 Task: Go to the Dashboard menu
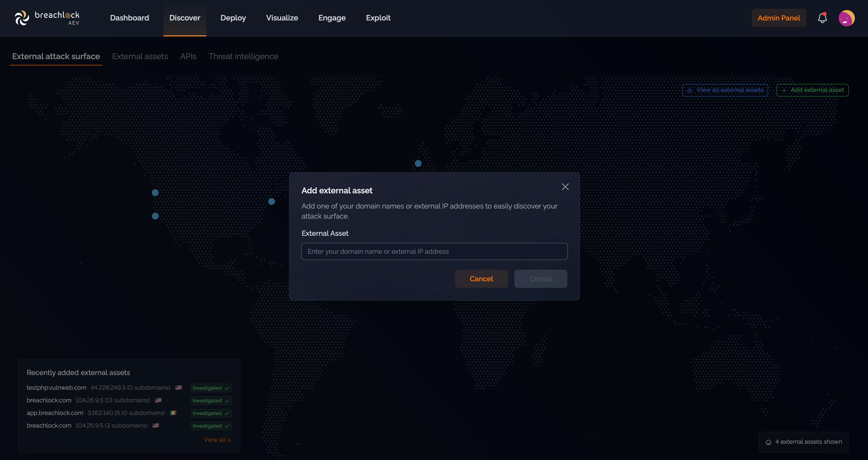pyautogui.click(x=129, y=18)
